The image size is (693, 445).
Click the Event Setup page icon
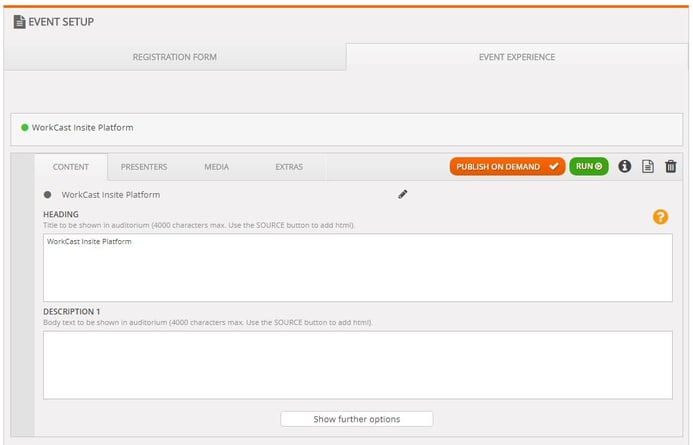tap(19, 22)
